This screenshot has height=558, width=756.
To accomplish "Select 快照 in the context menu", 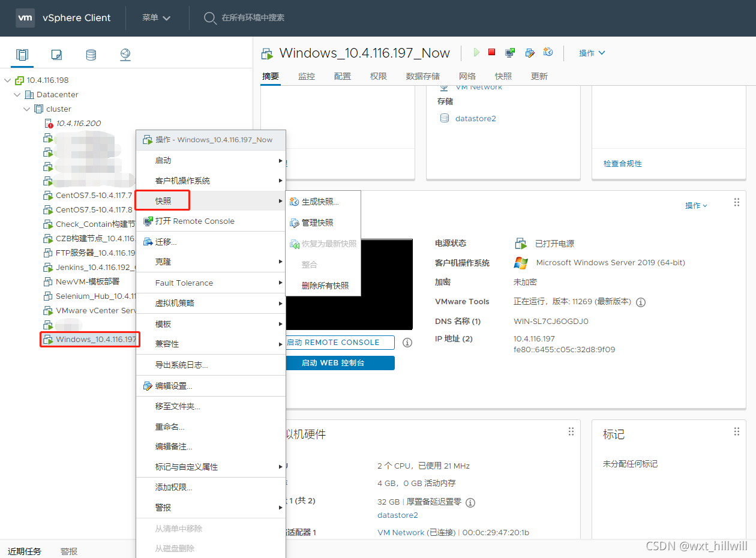I will click(211, 200).
